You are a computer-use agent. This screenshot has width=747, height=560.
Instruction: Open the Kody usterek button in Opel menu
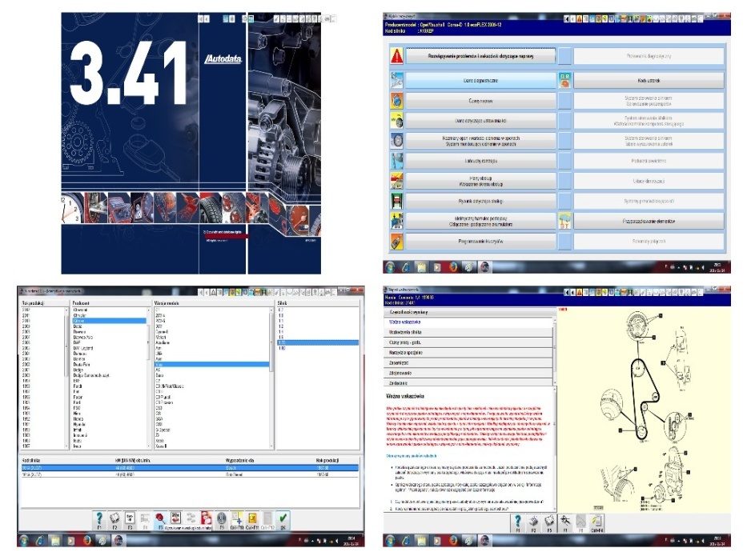click(649, 81)
